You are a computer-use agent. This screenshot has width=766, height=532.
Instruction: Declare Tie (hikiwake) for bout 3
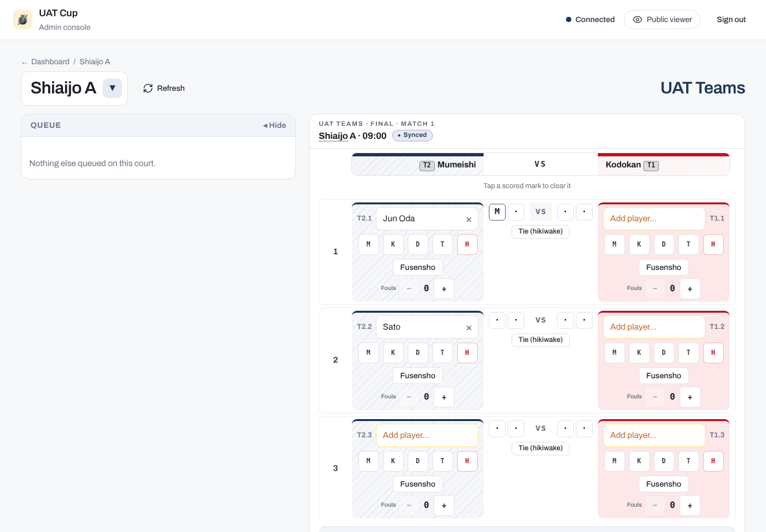coord(540,448)
